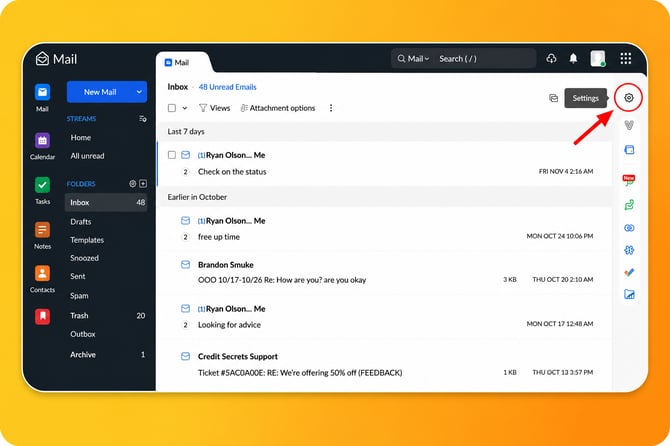Click the Search input field
Image resolution: width=670 pixels, height=446 pixels.
click(x=485, y=59)
